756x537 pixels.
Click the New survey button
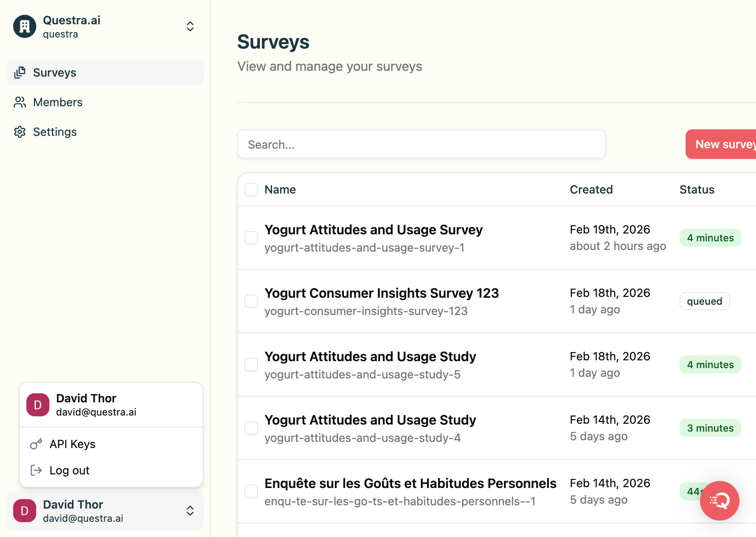click(x=721, y=144)
